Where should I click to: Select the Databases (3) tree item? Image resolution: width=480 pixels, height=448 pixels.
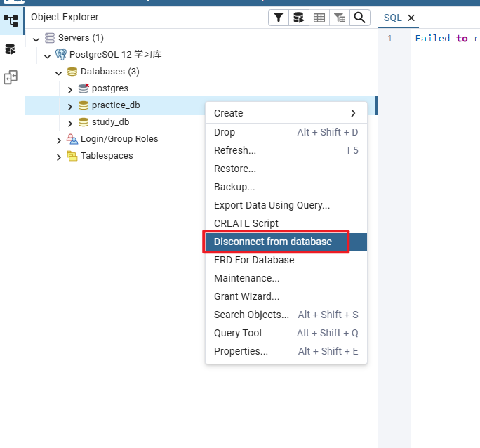click(x=110, y=72)
